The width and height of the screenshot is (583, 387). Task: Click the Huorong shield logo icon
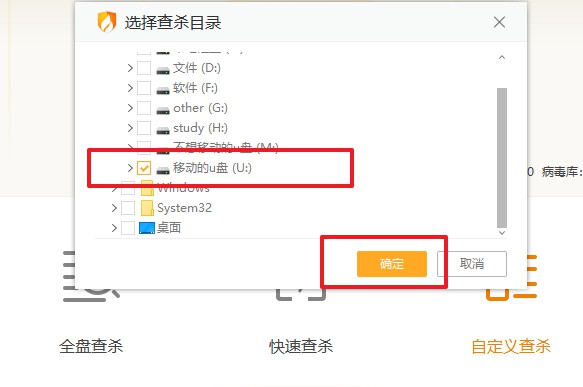point(107,22)
